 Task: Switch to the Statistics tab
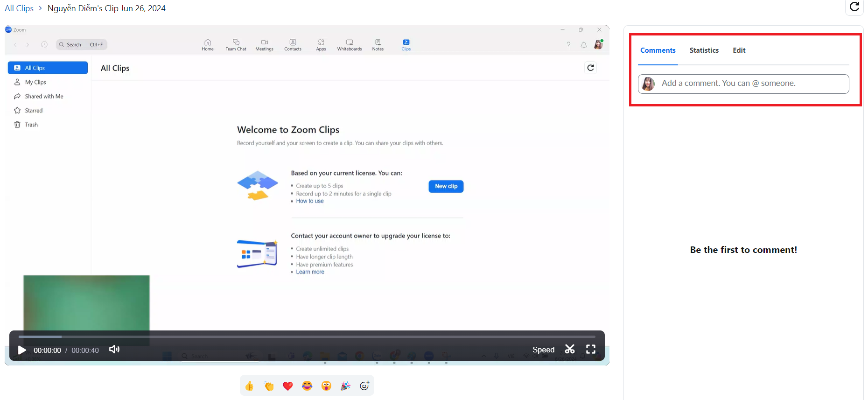pyautogui.click(x=704, y=50)
